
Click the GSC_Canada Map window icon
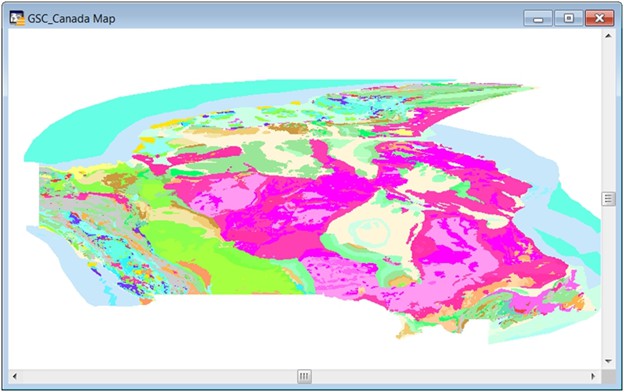17,18
